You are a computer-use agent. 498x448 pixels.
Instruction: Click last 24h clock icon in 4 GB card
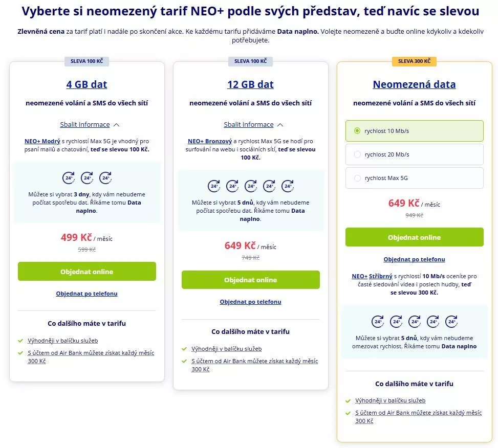coord(105,178)
